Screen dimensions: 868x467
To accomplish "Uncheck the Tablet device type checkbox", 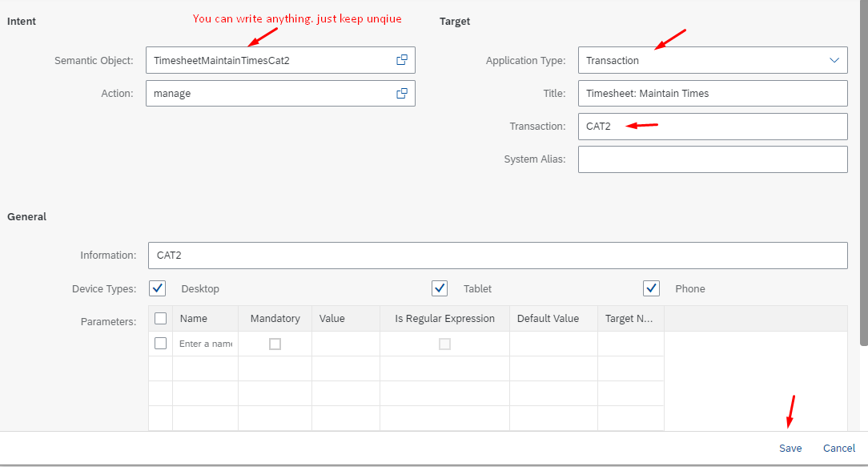I will (440, 288).
